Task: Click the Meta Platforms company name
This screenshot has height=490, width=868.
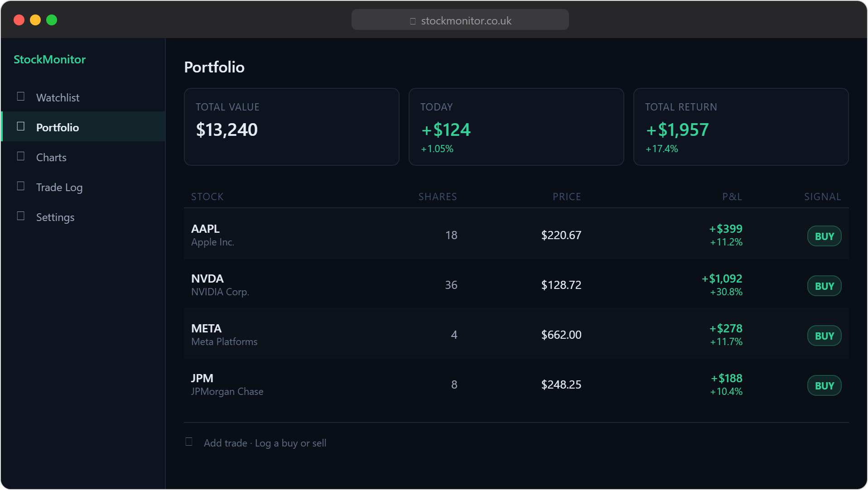Action: pos(224,342)
